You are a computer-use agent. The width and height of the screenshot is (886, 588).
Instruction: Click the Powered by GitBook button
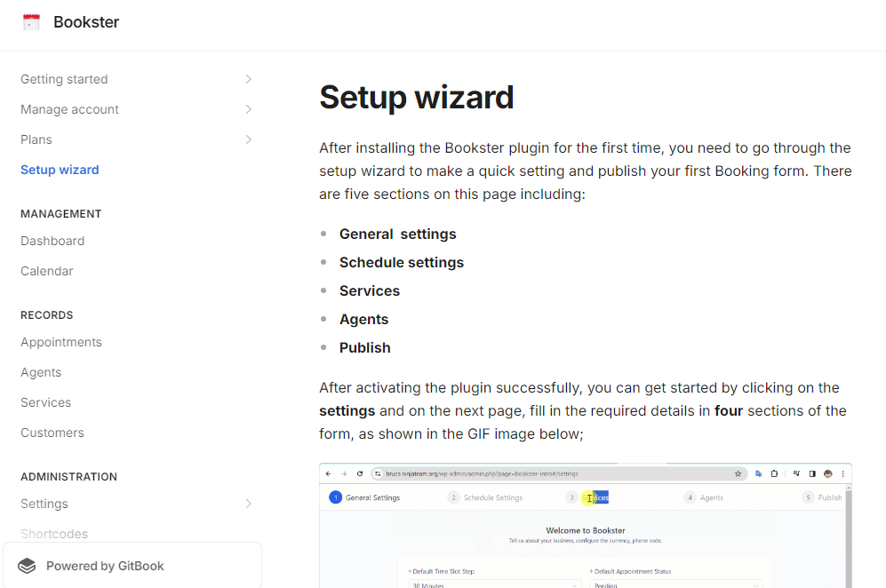click(x=132, y=566)
